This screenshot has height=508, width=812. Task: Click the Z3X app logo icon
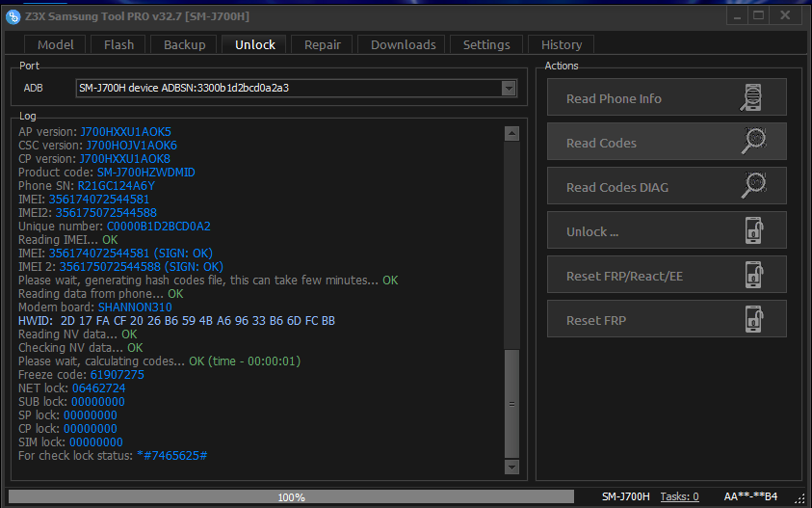click(13, 16)
